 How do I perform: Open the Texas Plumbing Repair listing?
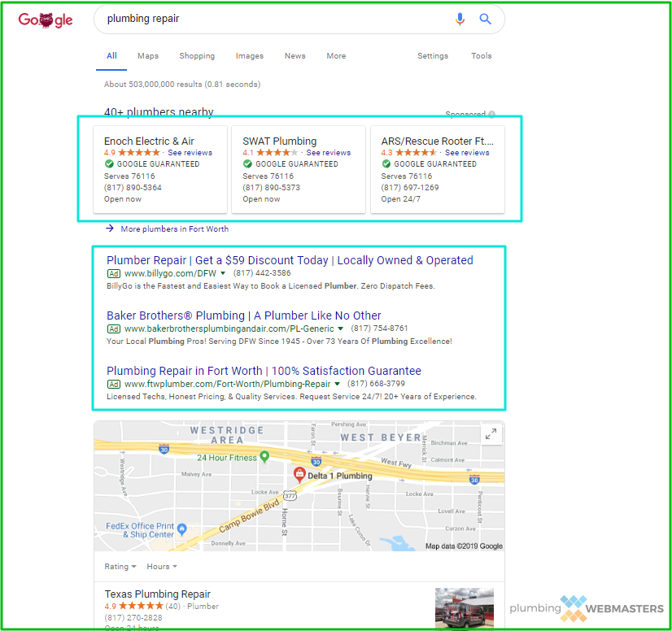tap(157, 594)
